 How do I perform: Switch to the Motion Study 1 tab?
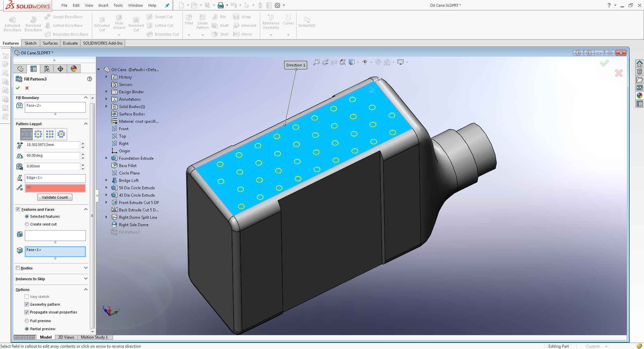click(x=94, y=337)
